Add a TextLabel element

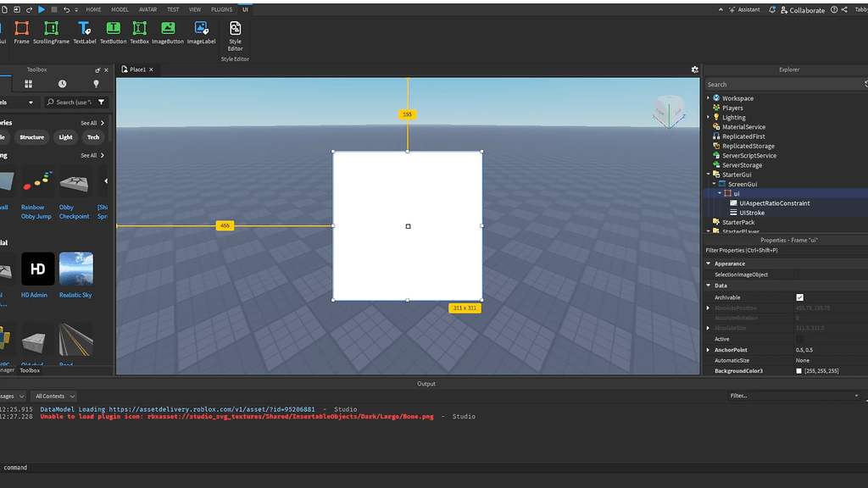click(85, 33)
